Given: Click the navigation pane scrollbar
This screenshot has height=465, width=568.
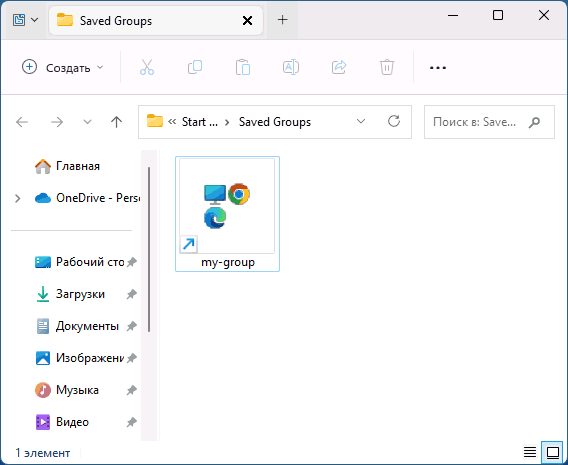Looking at the screenshot, I should [x=149, y=249].
